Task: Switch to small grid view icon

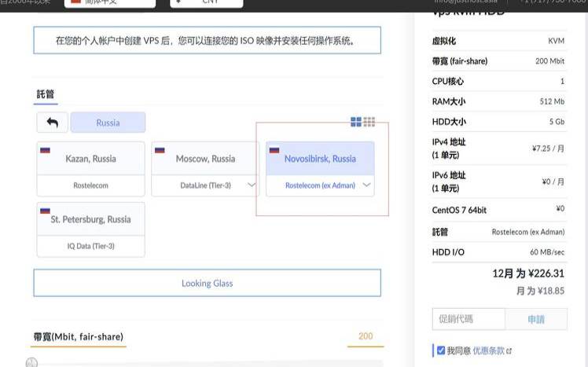Action: click(369, 122)
